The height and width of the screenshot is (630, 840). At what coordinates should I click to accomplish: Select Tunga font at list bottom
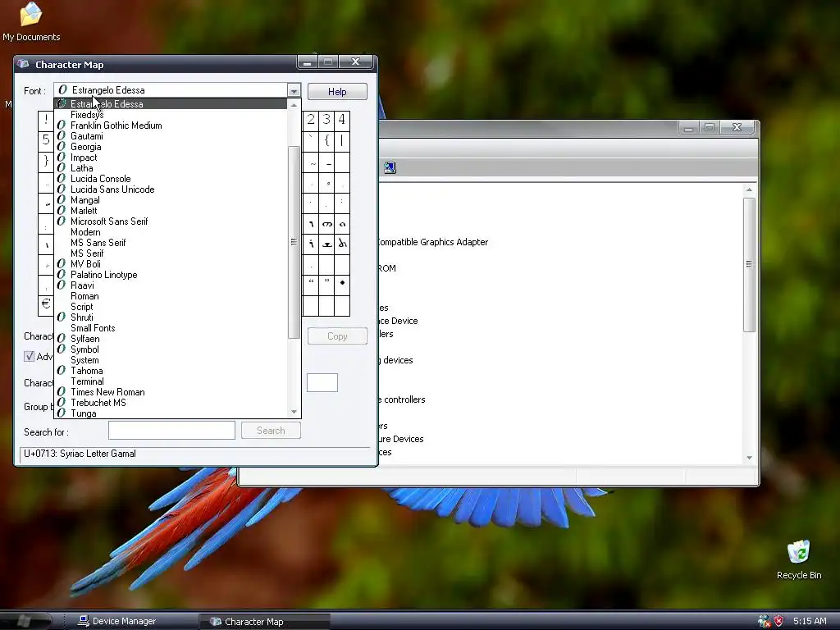(x=171, y=413)
